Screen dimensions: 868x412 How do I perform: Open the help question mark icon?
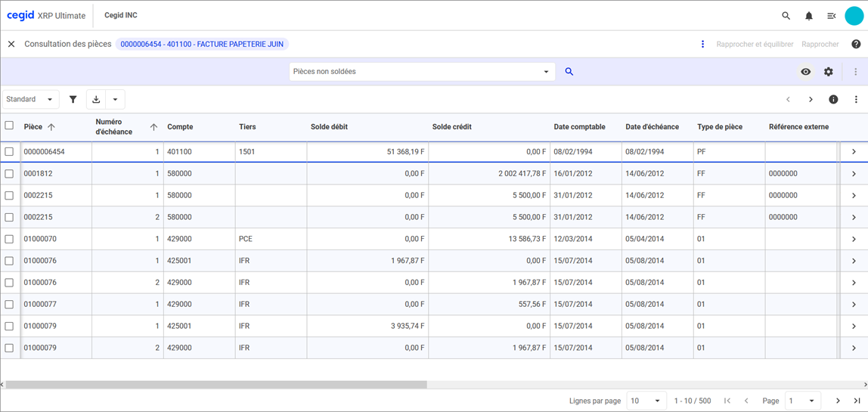856,45
